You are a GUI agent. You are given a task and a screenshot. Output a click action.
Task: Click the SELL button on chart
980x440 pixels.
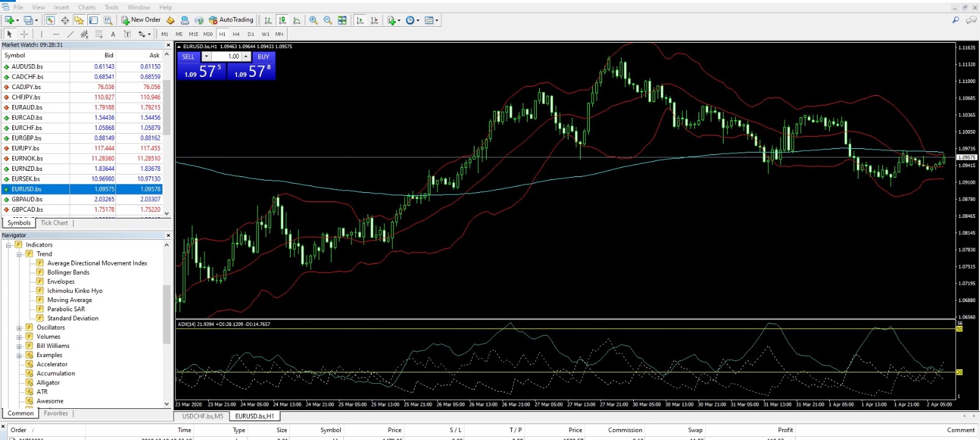[x=189, y=57]
